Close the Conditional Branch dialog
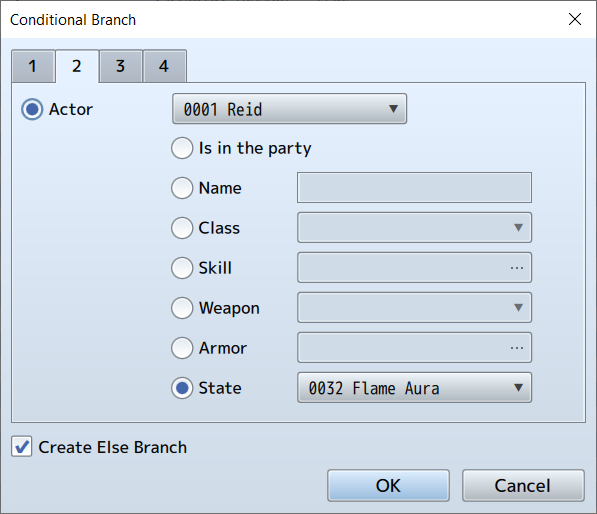Image resolution: width=597 pixels, height=514 pixels. click(x=575, y=19)
